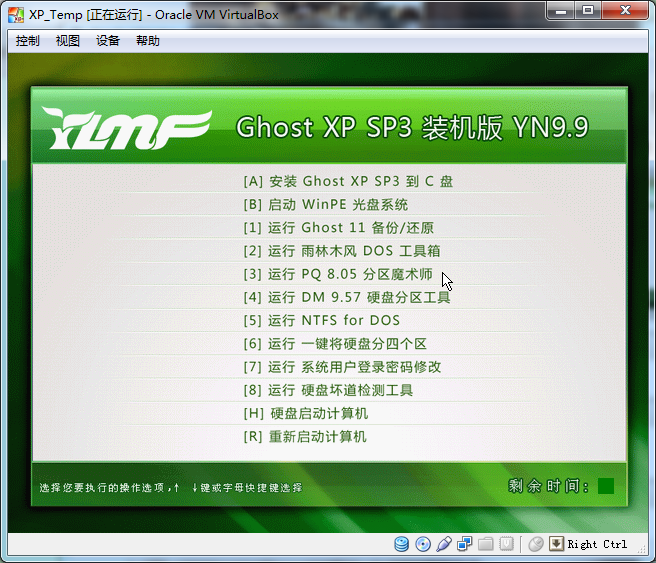
Task: Open the shared folders status icon
Action: pos(485,544)
